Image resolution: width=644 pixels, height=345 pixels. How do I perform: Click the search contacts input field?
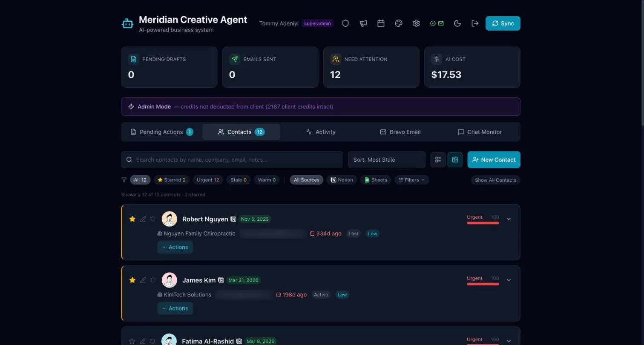click(232, 160)
